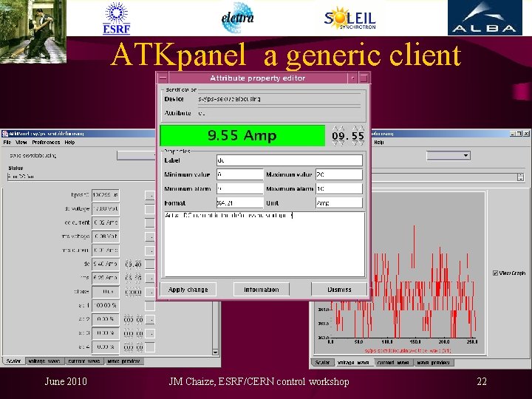Click the attribute description text area
This screenshot has width=532, height=399.
[x=265, y=245]
